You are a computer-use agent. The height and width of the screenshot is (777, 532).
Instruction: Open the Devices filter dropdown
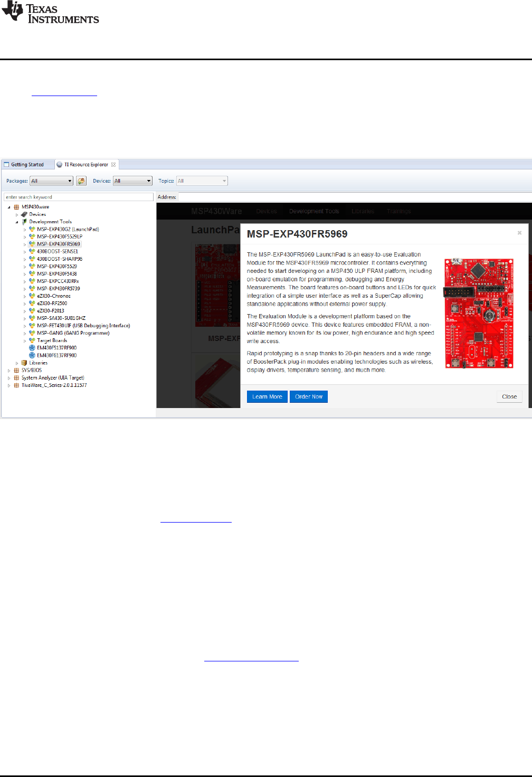pos(132,181)
